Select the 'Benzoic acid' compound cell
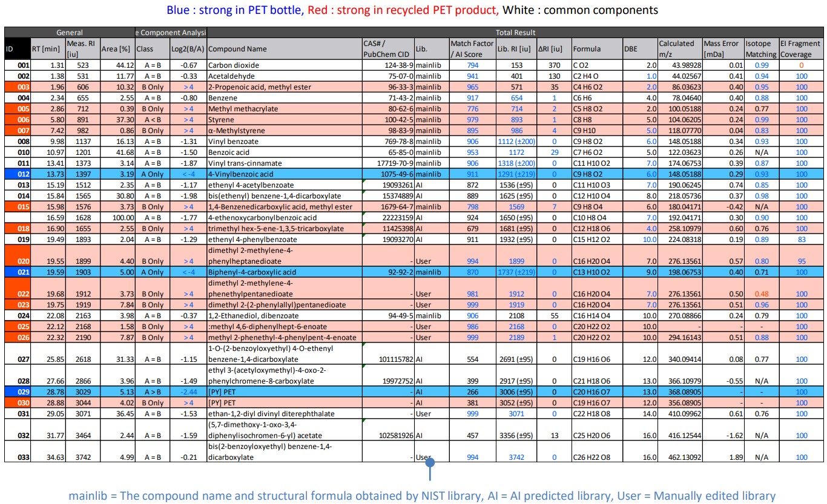Screen dimensions: 827x504 coord(284,152)
